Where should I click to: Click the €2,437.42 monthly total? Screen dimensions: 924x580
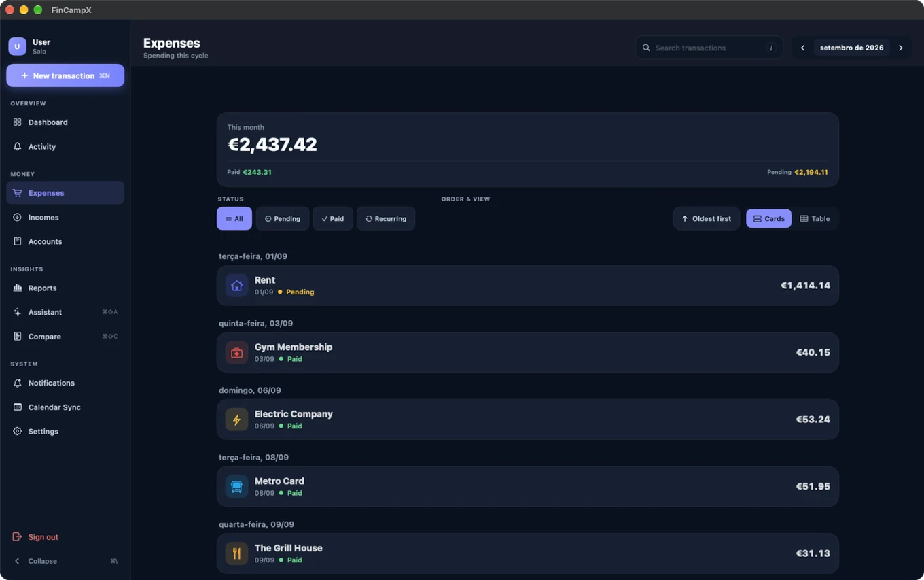[x=272, y=145]
